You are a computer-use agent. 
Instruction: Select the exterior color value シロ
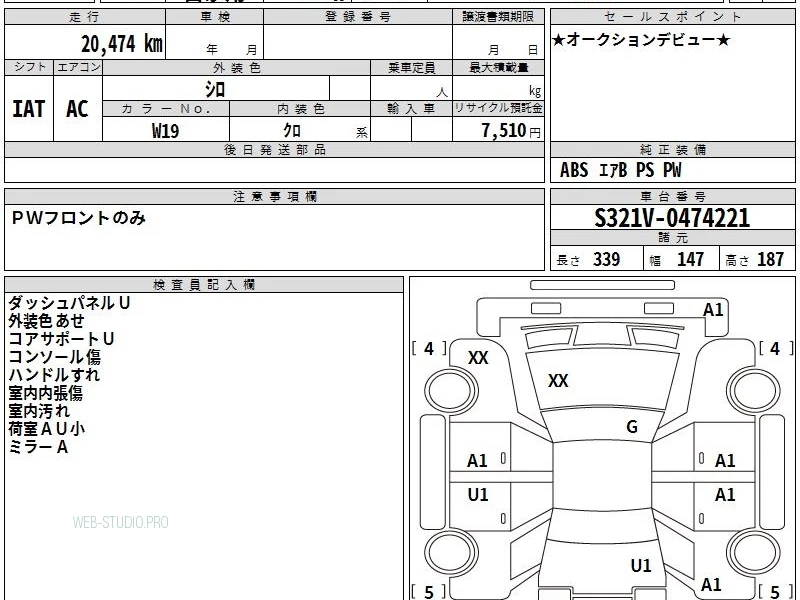tap(215, 89)
